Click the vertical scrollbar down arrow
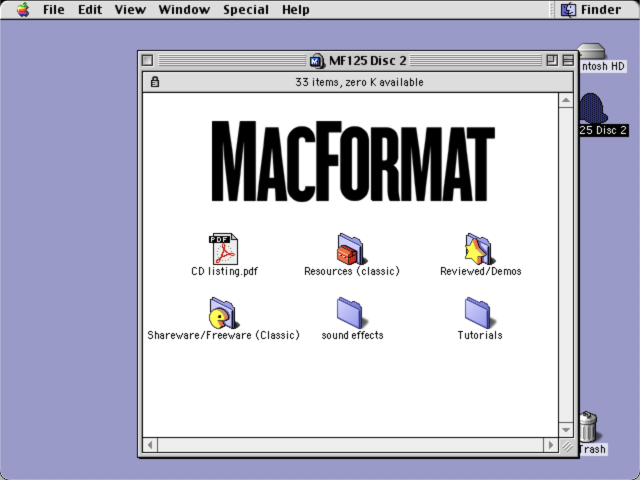 [x=566, y=429]
